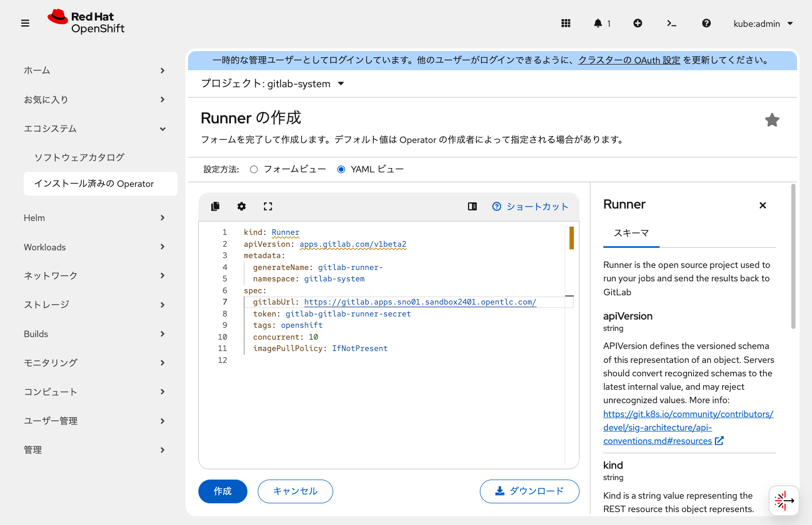Screen dimensions: 812x525
Task: Click the editor minimap overview marker
Action: tap(571, 238)
